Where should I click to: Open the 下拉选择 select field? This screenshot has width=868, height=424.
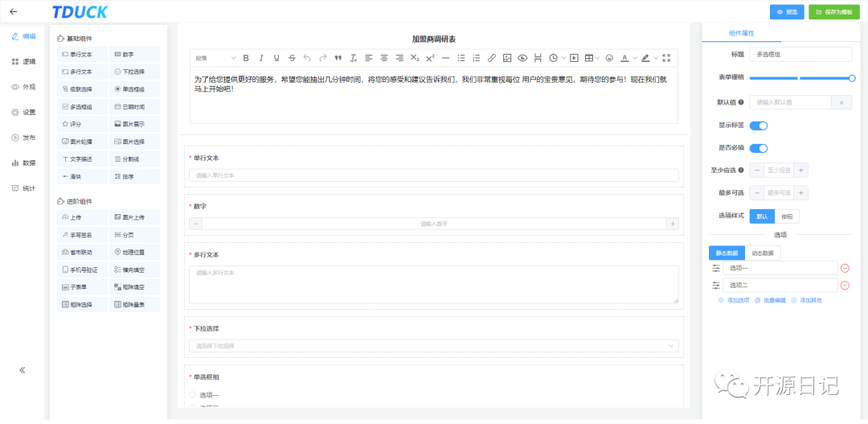[x=434, y=346]
